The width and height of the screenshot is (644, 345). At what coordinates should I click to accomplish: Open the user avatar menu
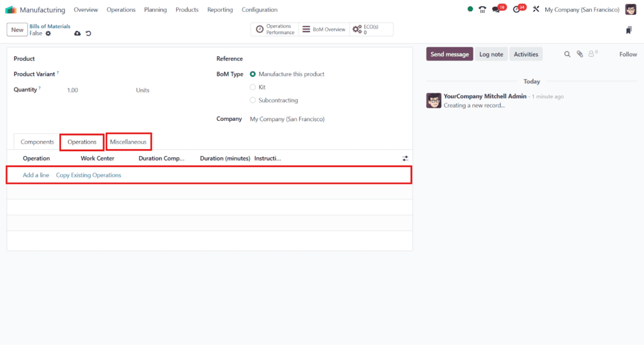pos(631,9)
